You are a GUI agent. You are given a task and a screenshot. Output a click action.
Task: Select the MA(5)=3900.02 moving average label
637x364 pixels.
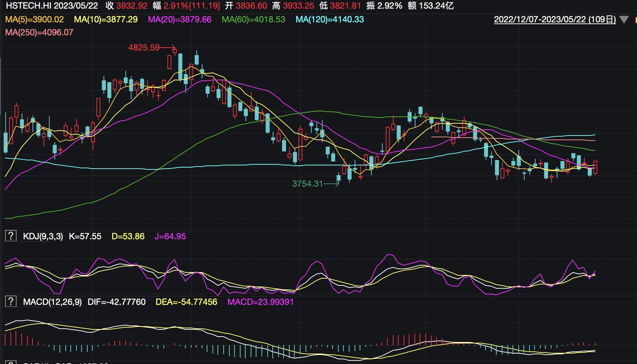pos(34,19)
